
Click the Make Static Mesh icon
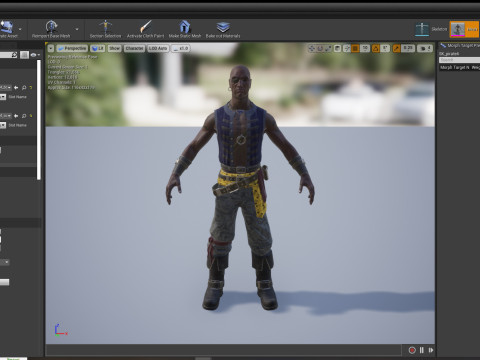tap(185, 26)
